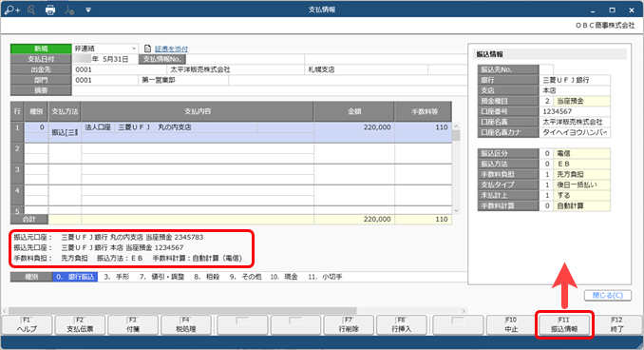Click 振込元口座 information line
This screenshot has width=644, height=350.
point(108,238)
